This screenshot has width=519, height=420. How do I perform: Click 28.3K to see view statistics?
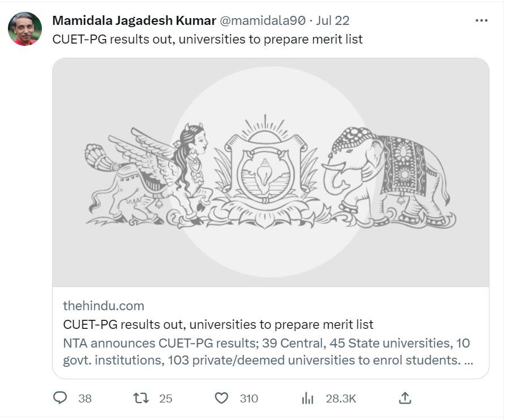[340, 398]
